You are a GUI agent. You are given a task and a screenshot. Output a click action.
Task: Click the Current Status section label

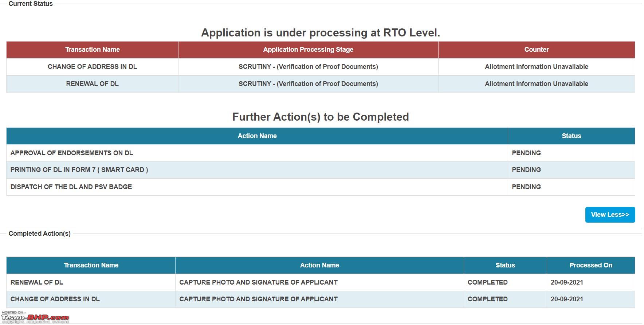[x=31, y=4]
